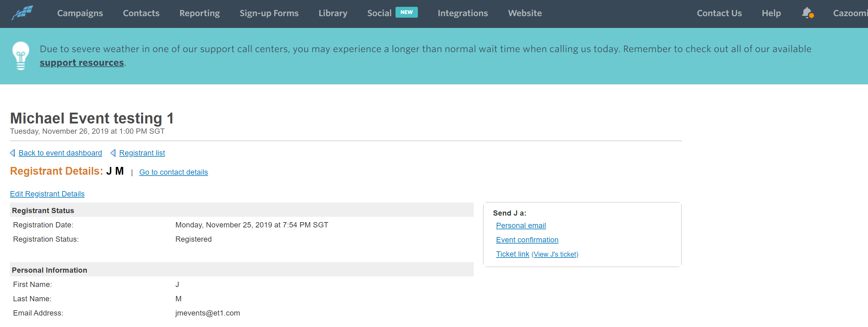This screenshot has height=327, width=868.
Task: Click Edit Registrant Details
Action: pos(47,194)
